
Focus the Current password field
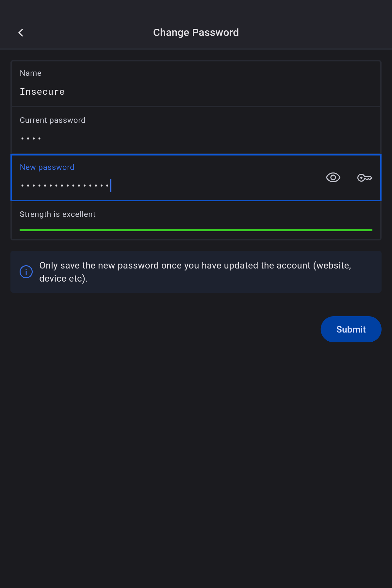(x=196, y=139)
